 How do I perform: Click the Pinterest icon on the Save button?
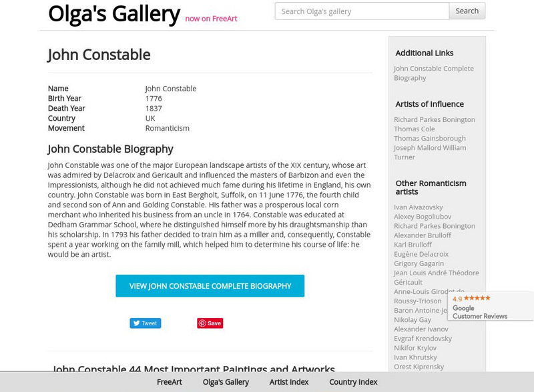click(x=202, y=323)
